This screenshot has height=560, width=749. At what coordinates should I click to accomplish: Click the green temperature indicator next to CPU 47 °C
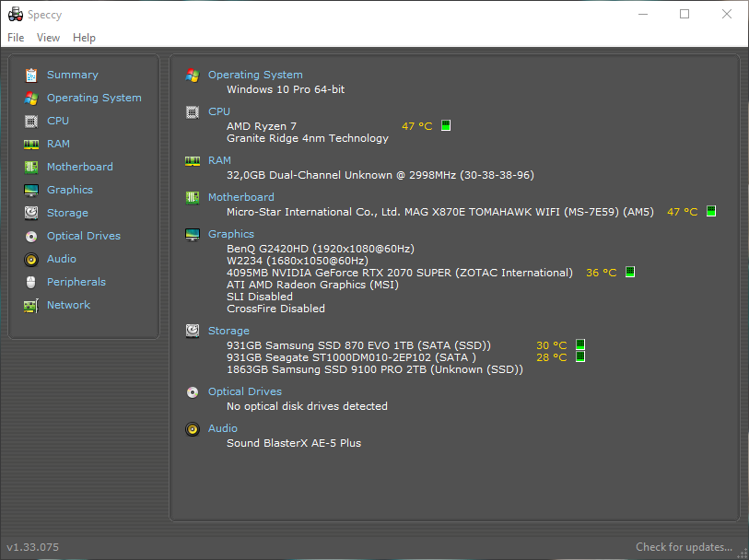pyautogui.click(x=446, y=125)
